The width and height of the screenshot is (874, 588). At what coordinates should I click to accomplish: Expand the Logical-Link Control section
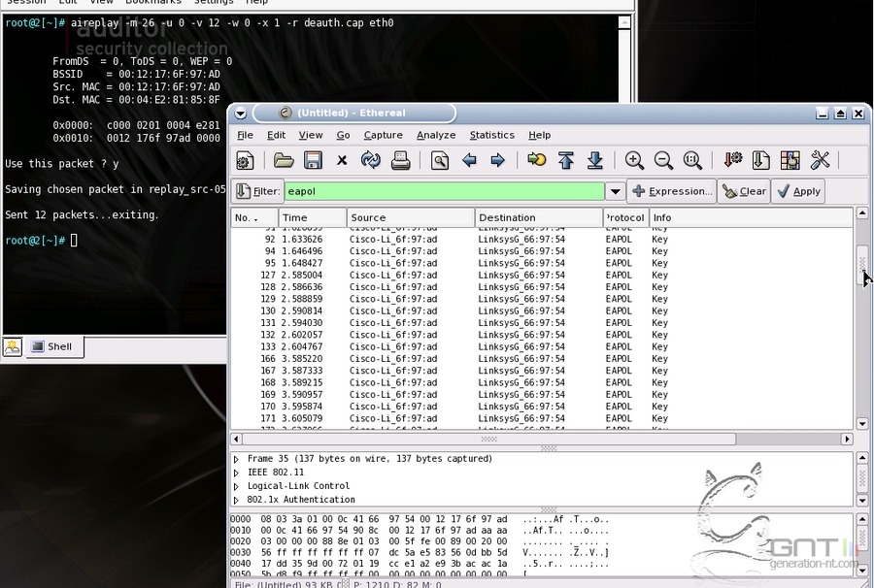point(237,486)
